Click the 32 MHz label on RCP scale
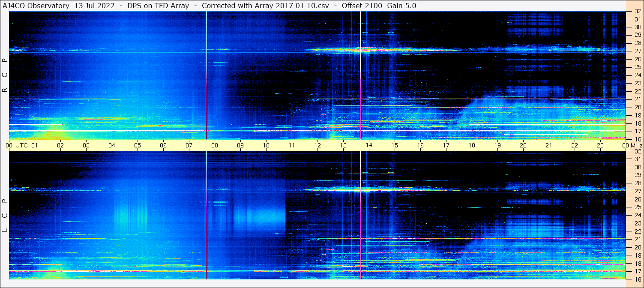644x288 pixels. [x=637, y=11]
